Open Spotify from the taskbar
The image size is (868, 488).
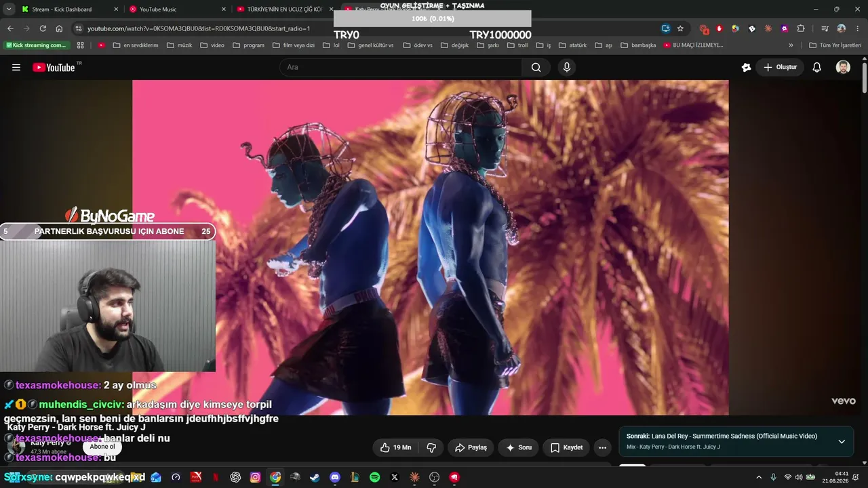coord(375,477)
